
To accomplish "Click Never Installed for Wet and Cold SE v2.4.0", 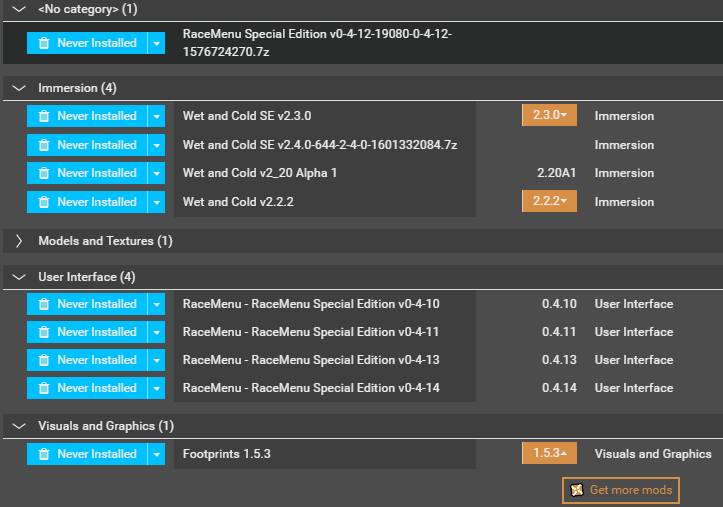I will coord(87,145).
